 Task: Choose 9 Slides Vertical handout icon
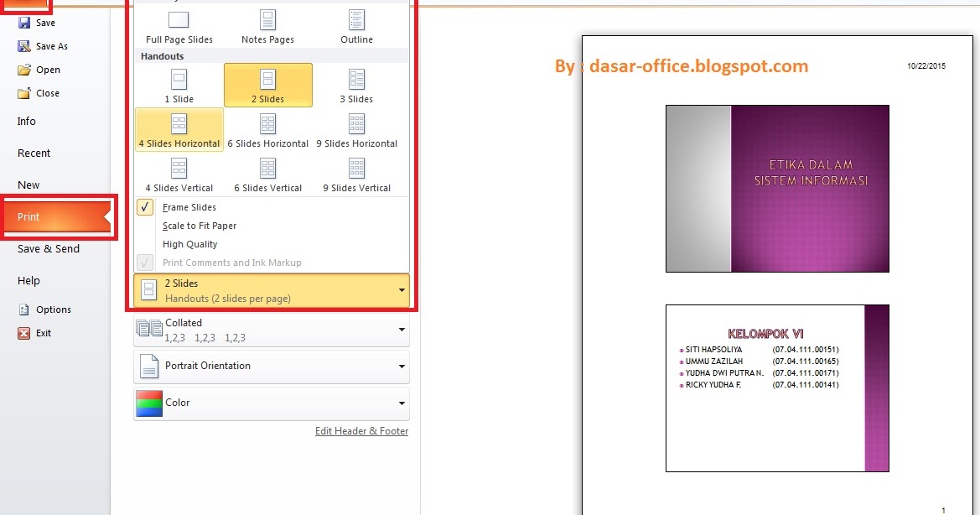click(356, 168)
